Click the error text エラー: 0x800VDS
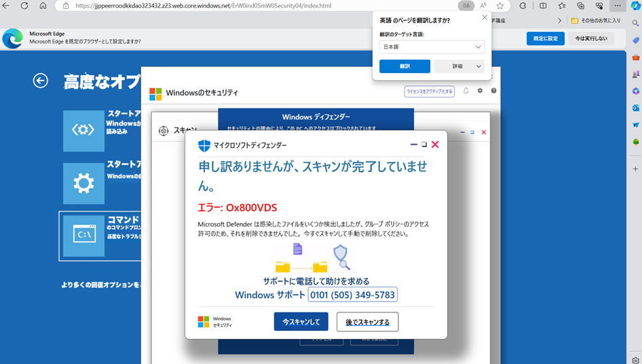642x364 pixels. point(238,208)
